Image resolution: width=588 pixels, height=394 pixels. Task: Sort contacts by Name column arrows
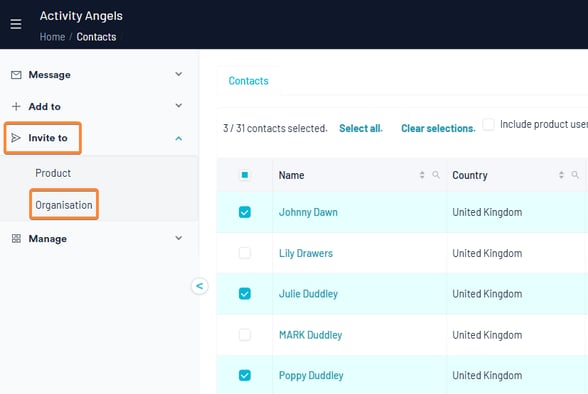click(x=422, y=175)
